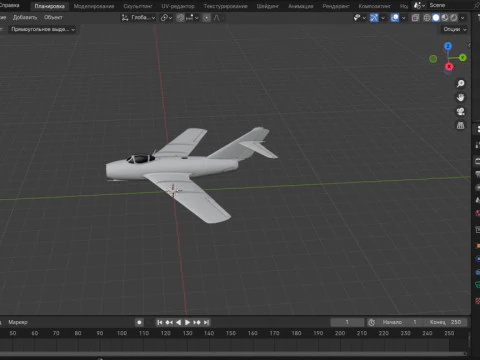Viewport: 480px width, 360px height.
Task: Click the negative Y axis circle on gizmo
Action: point(433,59)
